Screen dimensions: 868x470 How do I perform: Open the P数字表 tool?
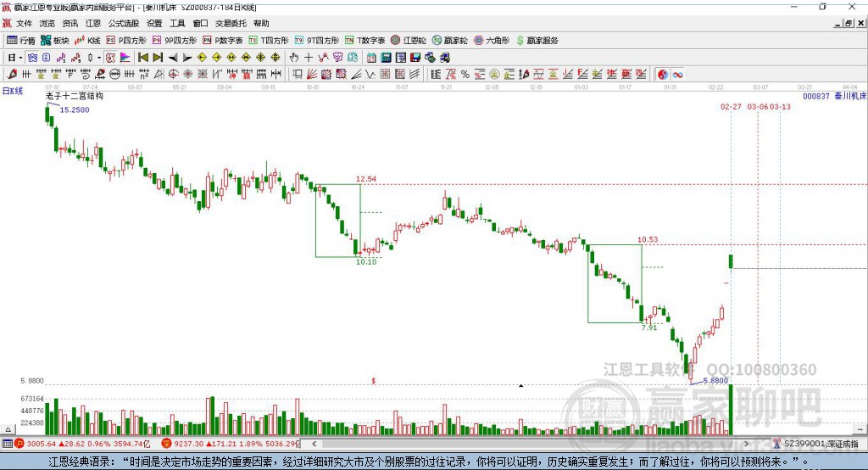pyautogui.click(x=223, y=41)
